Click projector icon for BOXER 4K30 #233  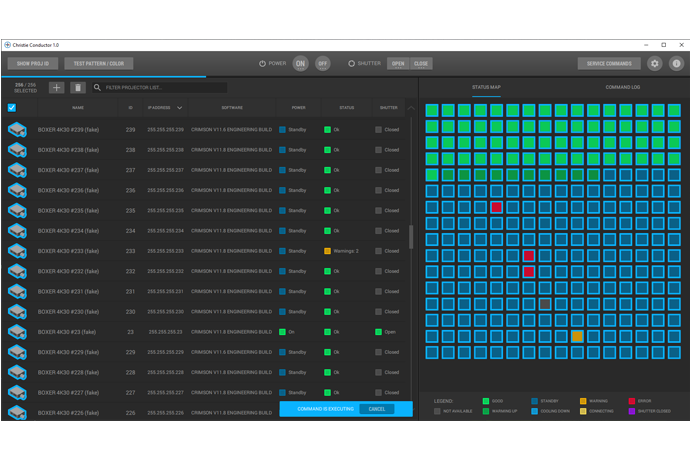tap(17, 251)
